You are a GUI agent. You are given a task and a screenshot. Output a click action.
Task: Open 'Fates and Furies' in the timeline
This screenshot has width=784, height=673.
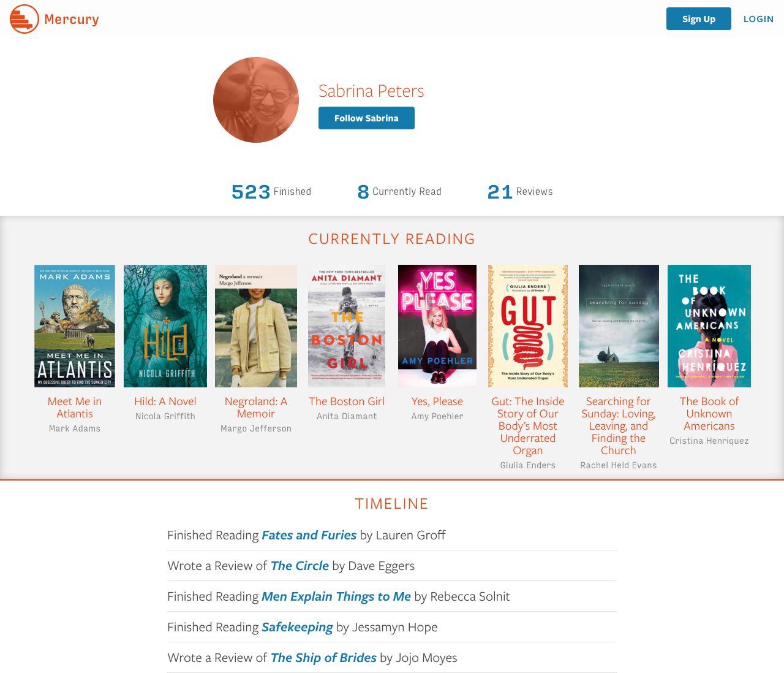click(x=309, y=535)
